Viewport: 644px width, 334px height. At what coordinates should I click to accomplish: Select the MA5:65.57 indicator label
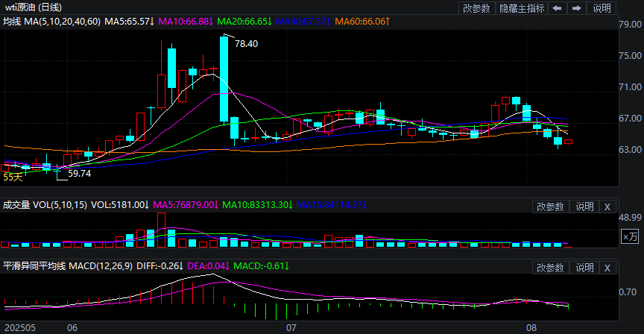(x=130, y=22)
